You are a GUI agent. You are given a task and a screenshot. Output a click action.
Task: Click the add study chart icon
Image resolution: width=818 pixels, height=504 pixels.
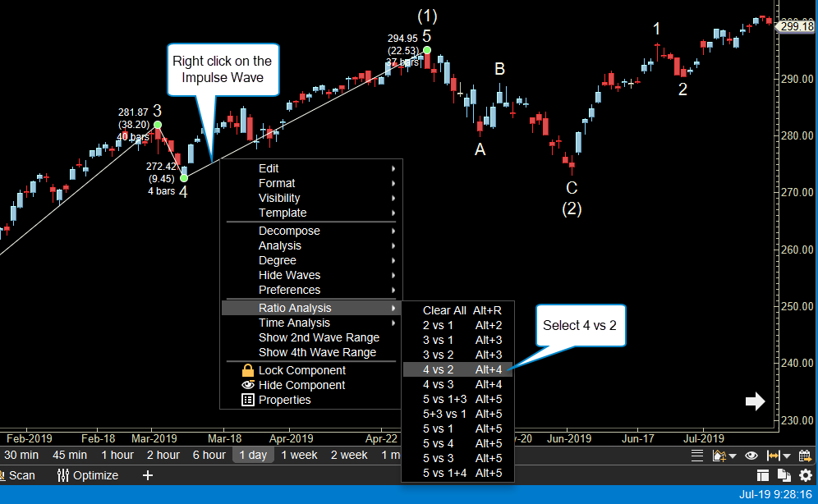[x=719, y=456]
